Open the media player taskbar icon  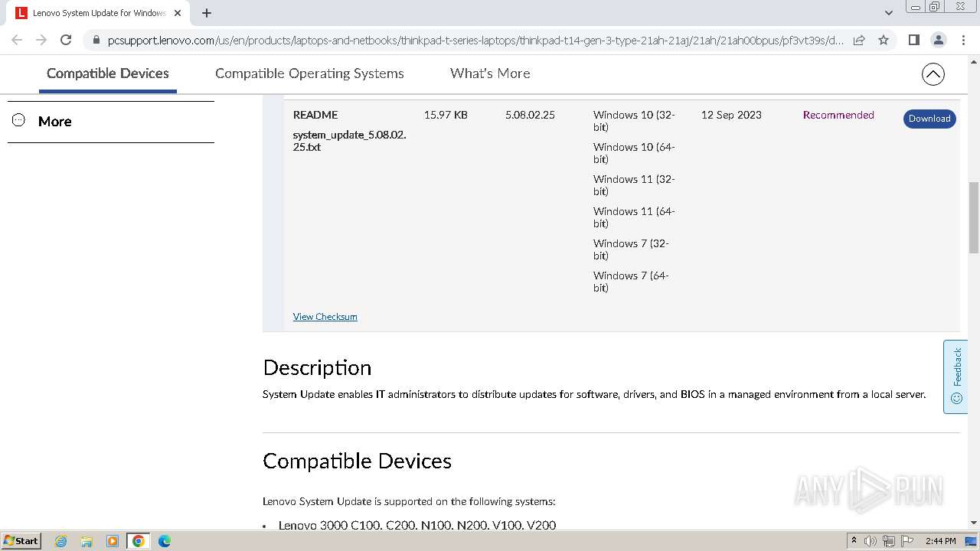coord(113,541)
